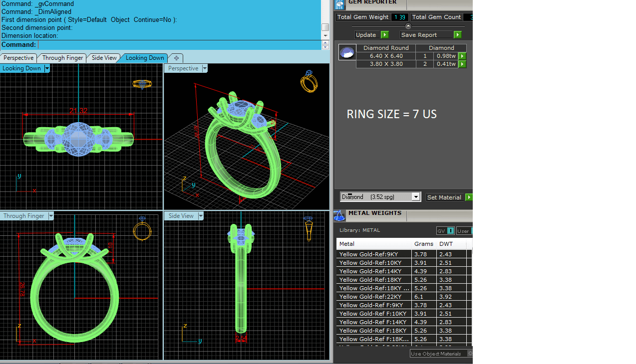Click the plus icon to add viewport tab
The height and width of the screenshot is (364, 636).
pos(176,58)
